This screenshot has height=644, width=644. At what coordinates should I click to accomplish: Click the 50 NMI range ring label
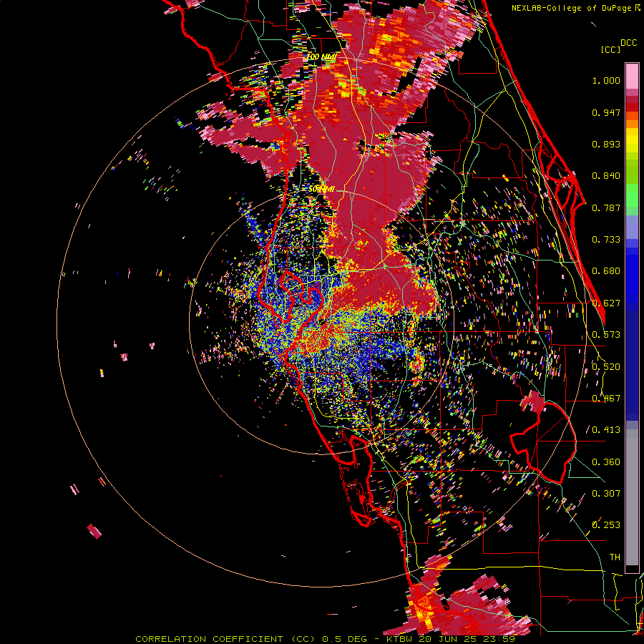(x=321, y=190)
